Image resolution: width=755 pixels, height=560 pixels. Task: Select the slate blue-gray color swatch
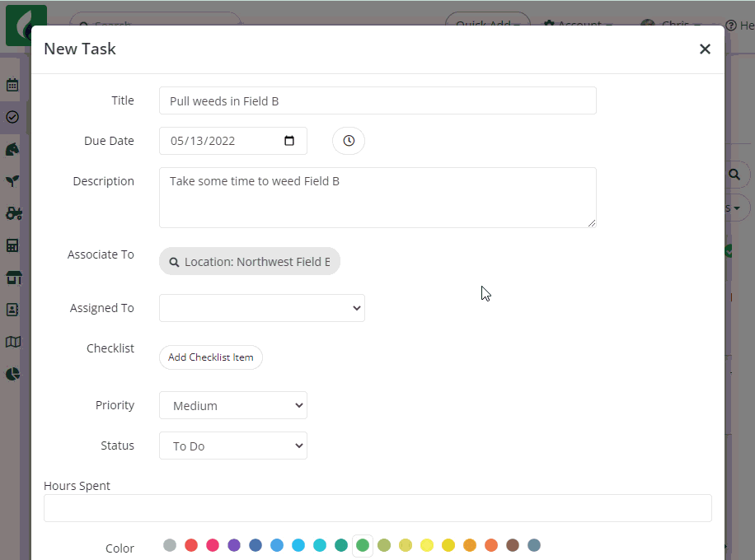pyautogui.click(x=534, y=545)
